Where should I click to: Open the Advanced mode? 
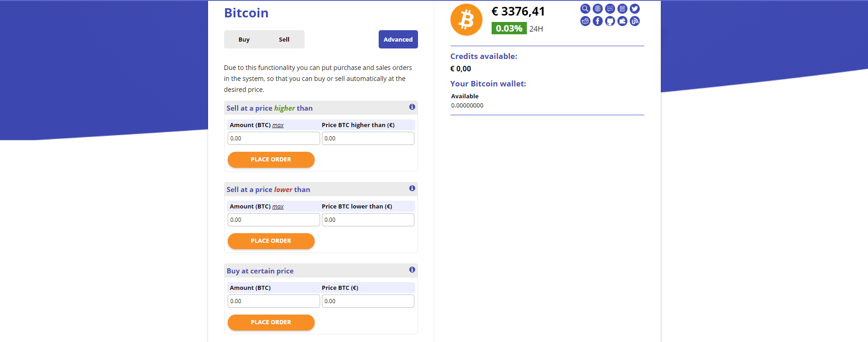(x=398, y=39)
